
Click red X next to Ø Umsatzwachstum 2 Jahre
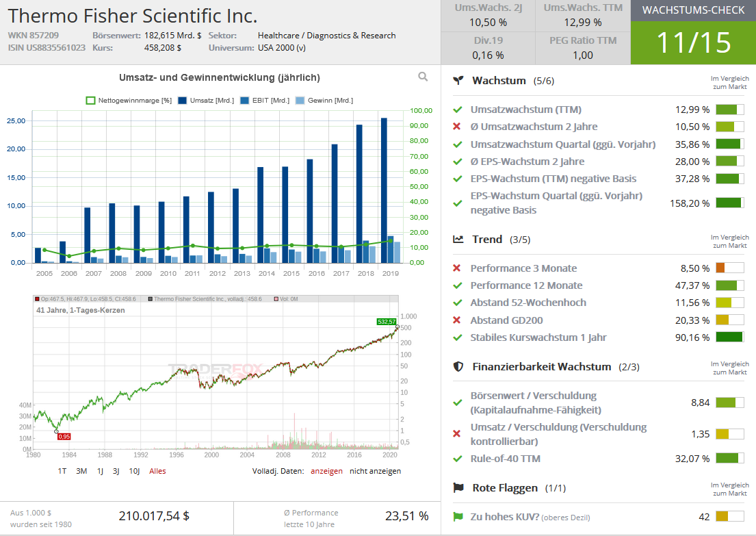coord(457,127)
